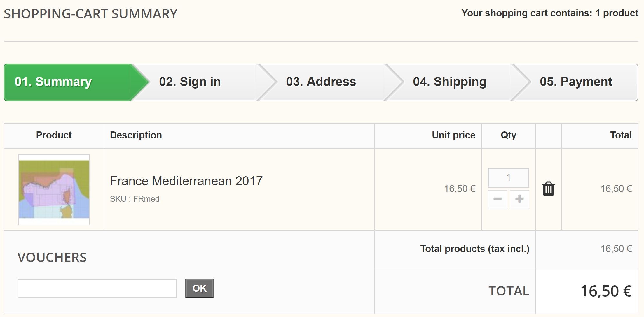The image size is (644, 317).
Task: Focus the voucher code input box
Action: 97,288
